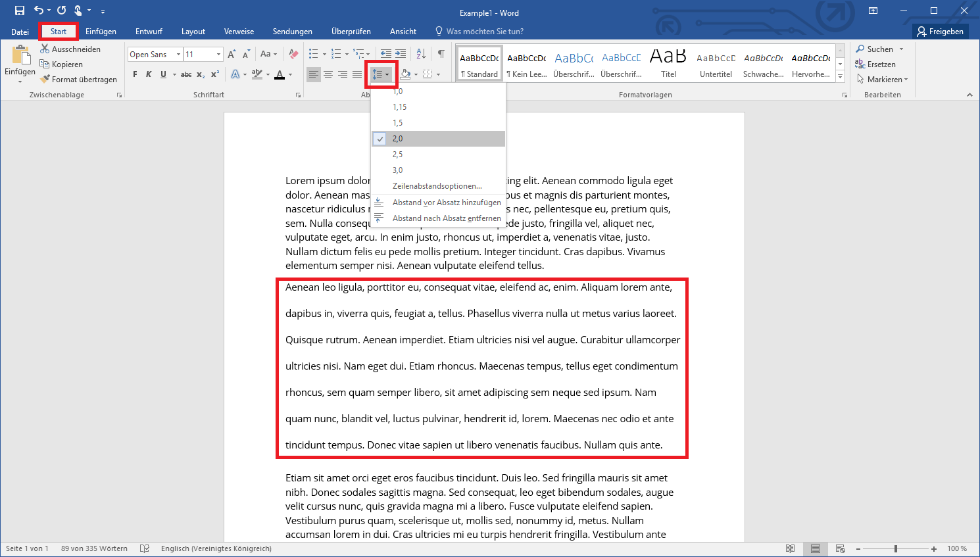The height and width of the screenshot is (557, 980).
Task: Open the Layout ribbon tab
Action: (193, 32)
